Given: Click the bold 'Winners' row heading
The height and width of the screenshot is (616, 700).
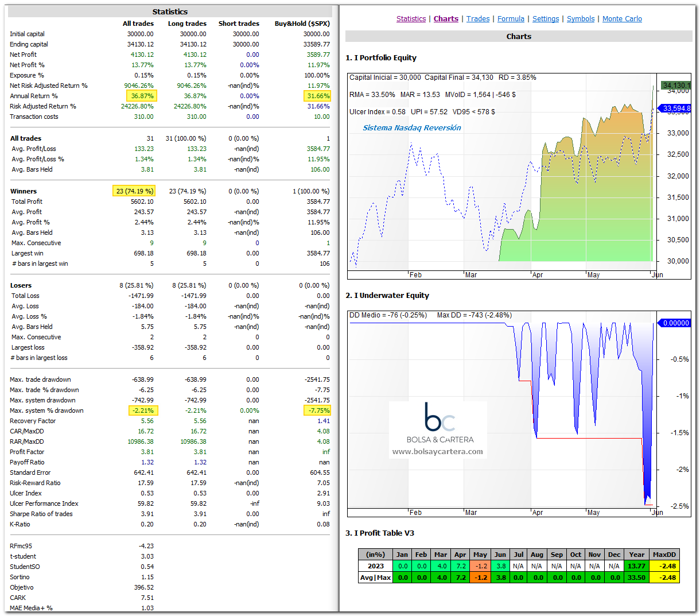Looking at the screenshot, I should 24,191.
